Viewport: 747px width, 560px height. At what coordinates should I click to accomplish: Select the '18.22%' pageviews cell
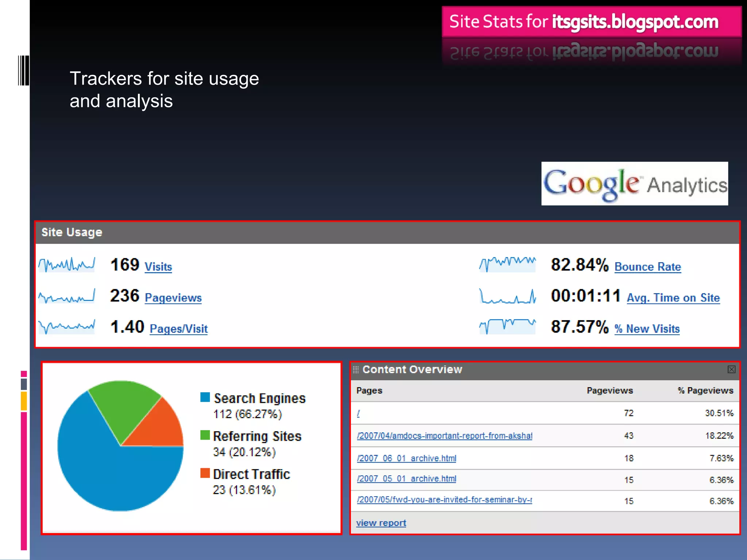(x=719, y=436)
